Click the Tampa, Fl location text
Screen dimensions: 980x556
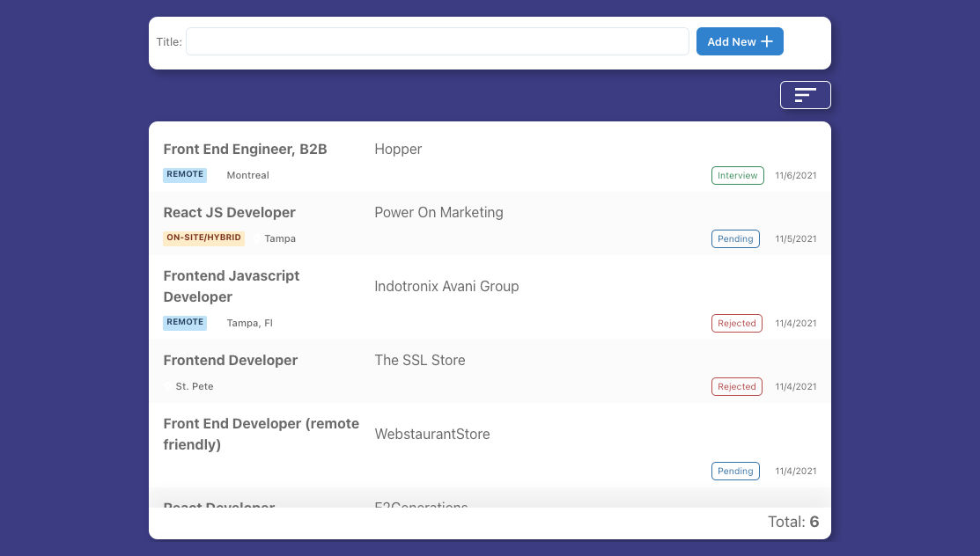pyautogui.click(x=249, y=323)
